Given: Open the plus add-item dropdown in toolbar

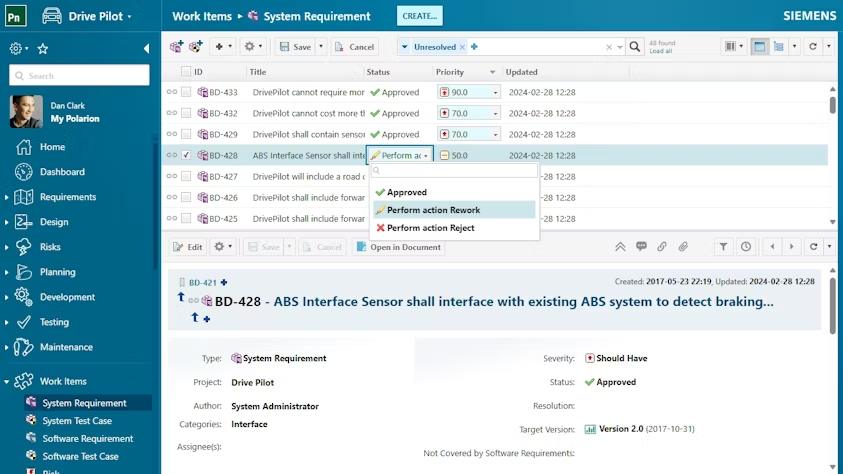Looking at the screenshot, I should 223,47.
